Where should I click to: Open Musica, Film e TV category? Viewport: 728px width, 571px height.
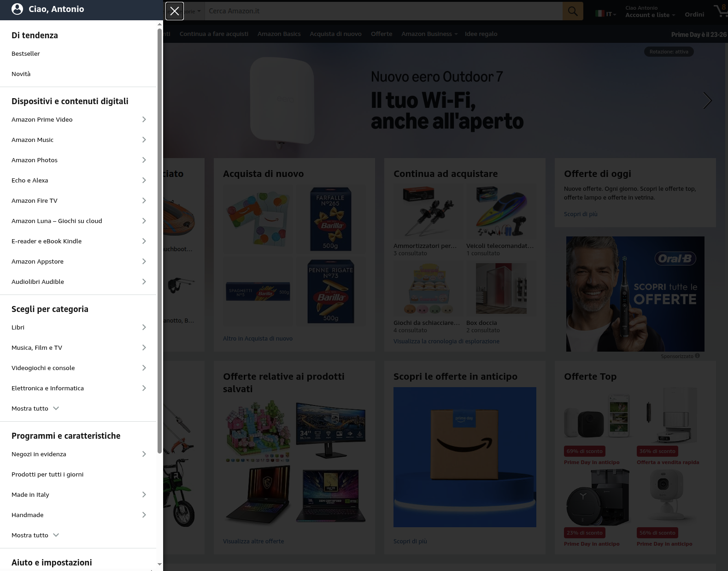[78, 347]
